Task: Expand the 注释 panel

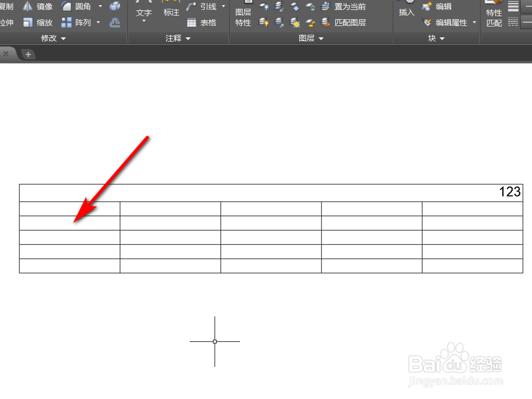Action: click(178, 38)
